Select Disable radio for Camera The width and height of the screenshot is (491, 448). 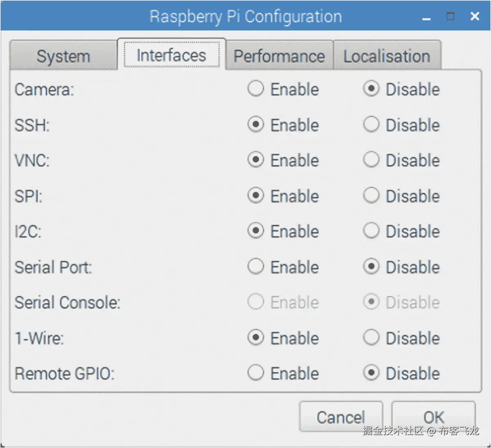(371, 89)
